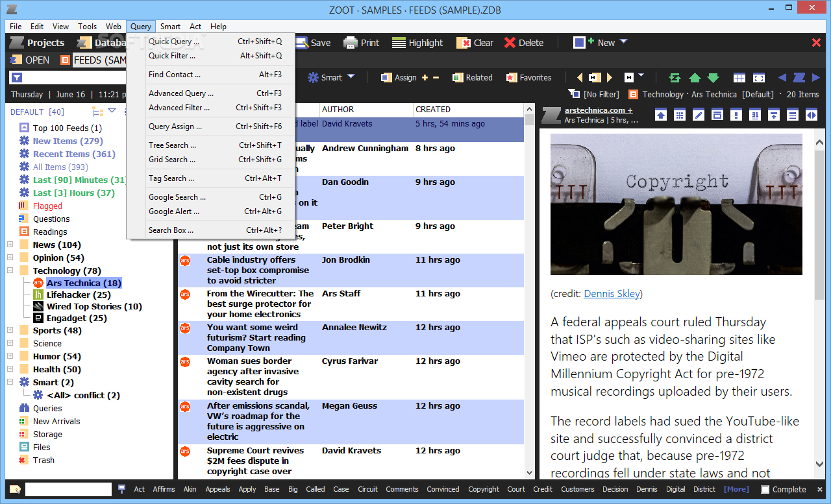Select the Lifehacker (25) feed
Viewport: 831px width, 504px height.
point(79,295)
